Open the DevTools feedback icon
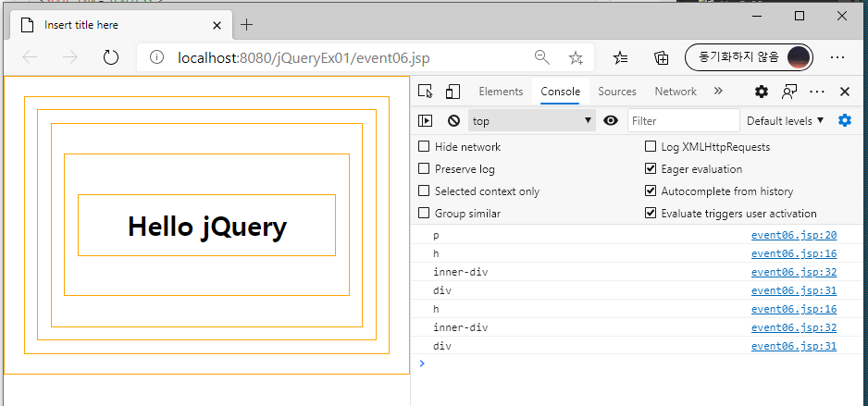The width and height of the screenshot is (868, 406). (789, 92)
